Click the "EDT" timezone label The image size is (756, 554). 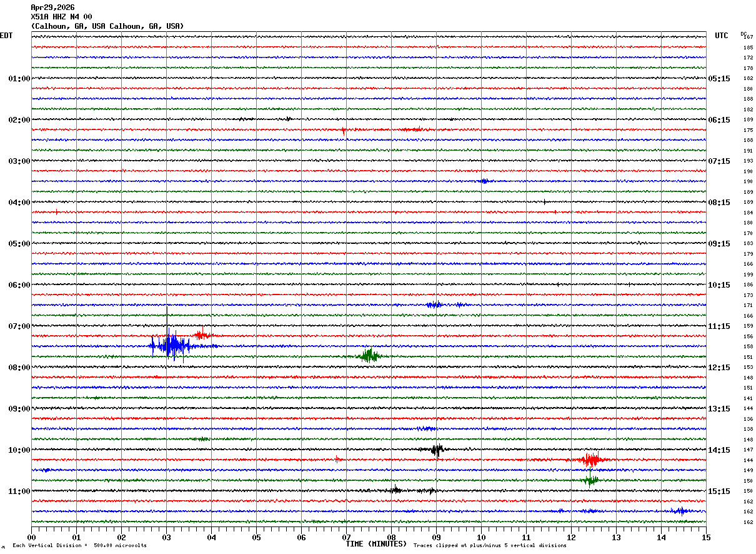click(x=6, y=36)
